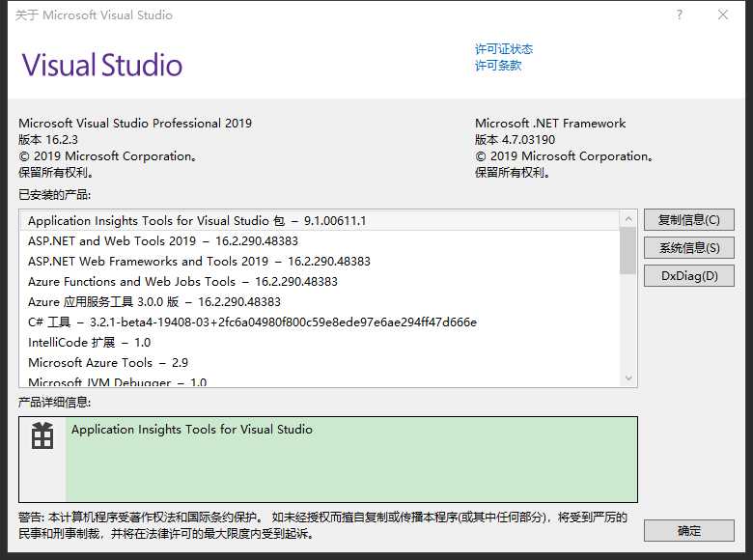Click the 系统信息(S) button
This screenshot has height=560, width=753.
[x=688, y=248]
